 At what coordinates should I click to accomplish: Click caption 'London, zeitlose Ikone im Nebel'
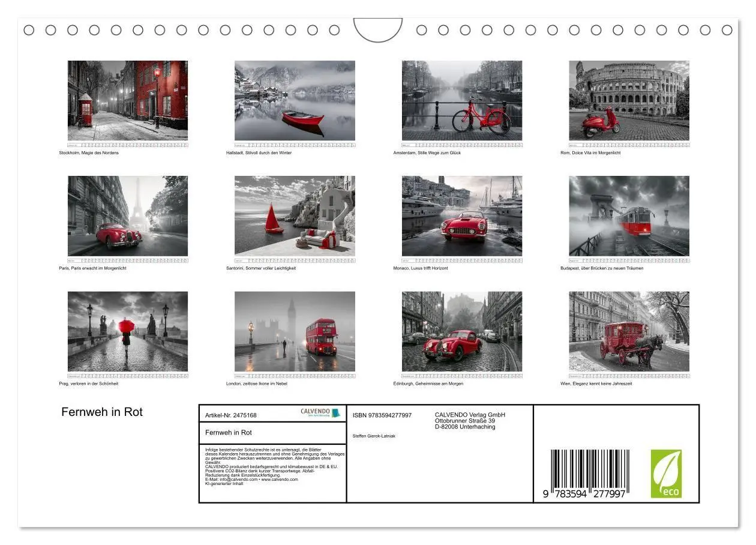[x=257, y=384]
